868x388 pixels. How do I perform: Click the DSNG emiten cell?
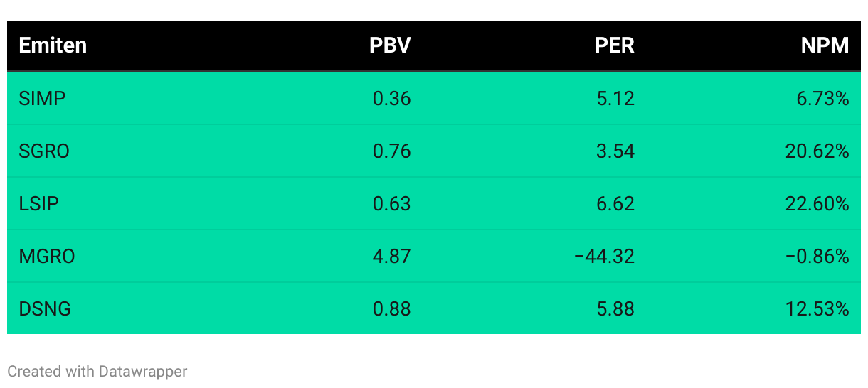[x=45, y=309]
